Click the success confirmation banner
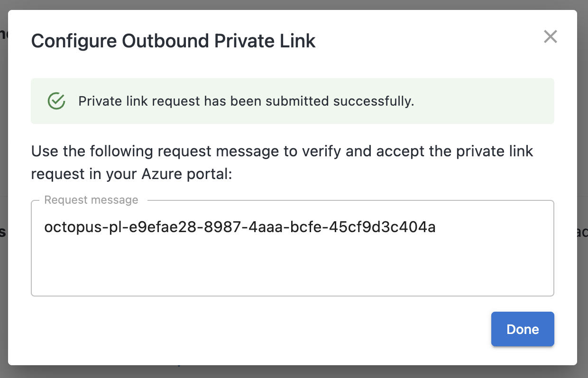 (292, 101)
